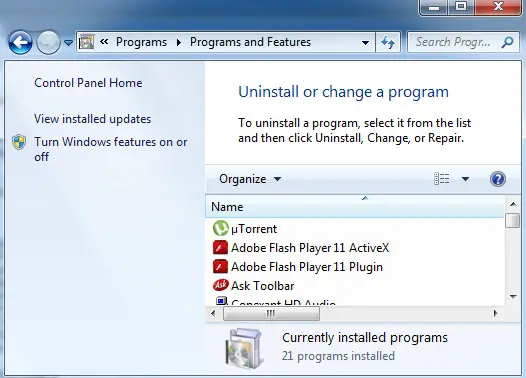Viewport: 526px width, 378px height.
Task: Click Adobe Flash Player 11 Plugin icon
Action: (220, 267)
